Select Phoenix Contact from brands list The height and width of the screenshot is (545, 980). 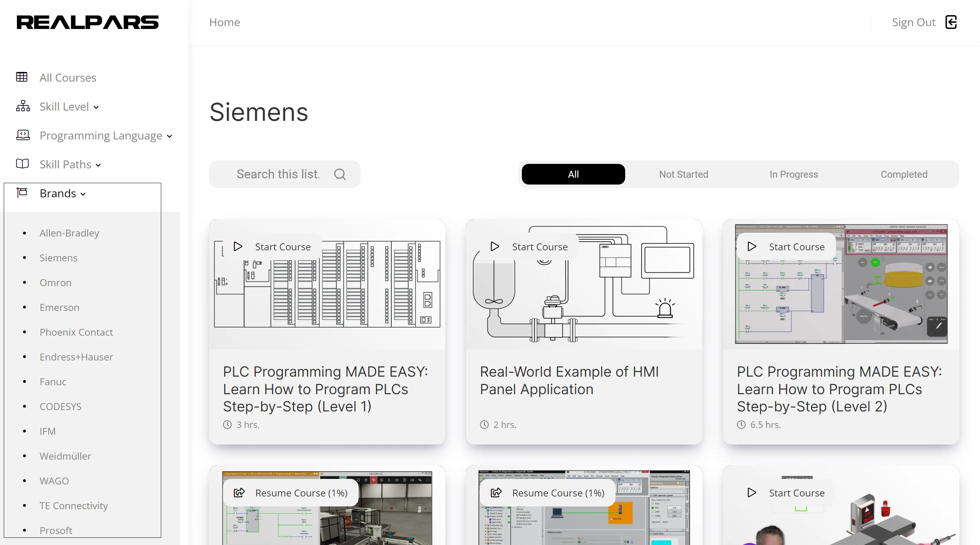tap(76, 332)
